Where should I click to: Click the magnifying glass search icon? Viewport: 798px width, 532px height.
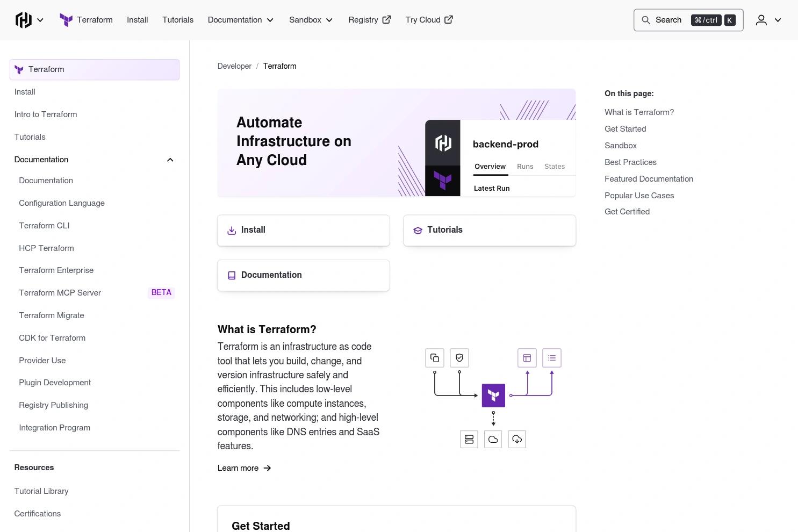(x=646, y=20)
